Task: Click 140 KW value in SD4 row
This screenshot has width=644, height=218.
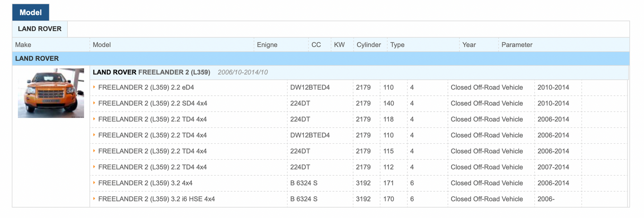Action: pos(389,103)
